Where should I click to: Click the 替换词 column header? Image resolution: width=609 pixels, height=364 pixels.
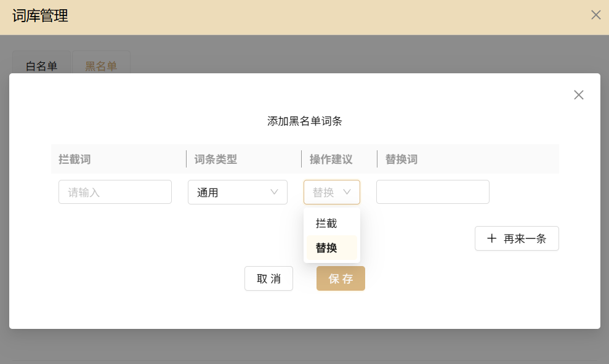401,160
